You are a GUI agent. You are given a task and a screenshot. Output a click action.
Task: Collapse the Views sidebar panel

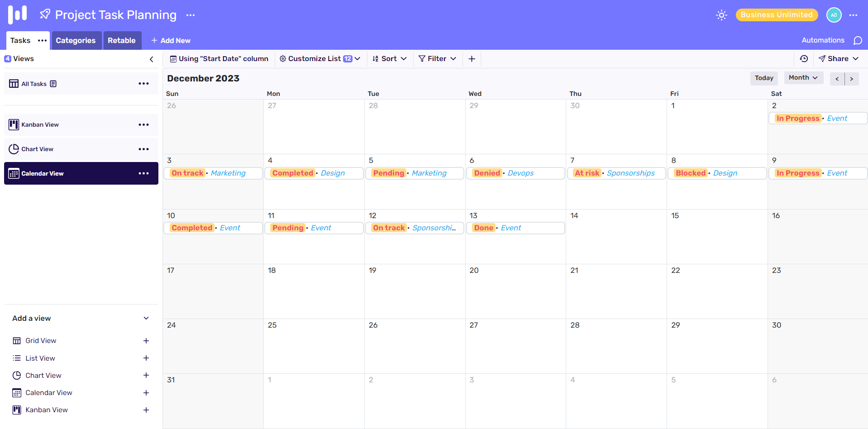[x=152, y=59]
